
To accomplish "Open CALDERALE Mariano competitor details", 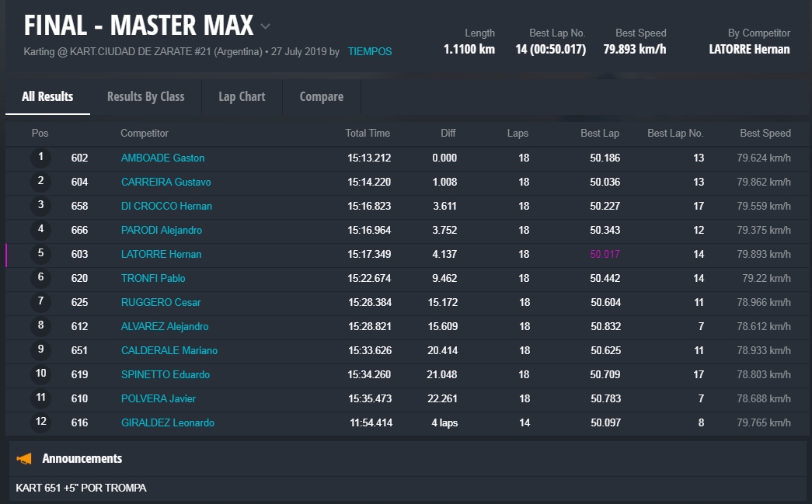I will (x=169, y=350).
